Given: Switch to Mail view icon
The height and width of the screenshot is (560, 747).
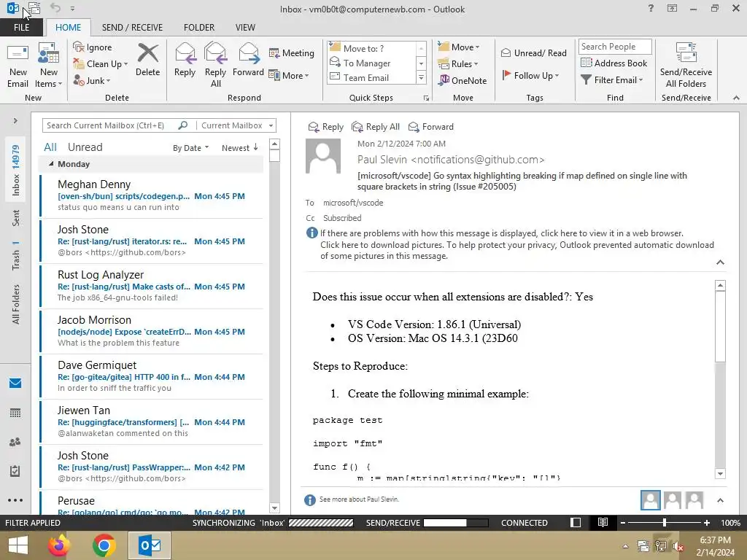Looking at the screenshot, I should tap(15, 383).
